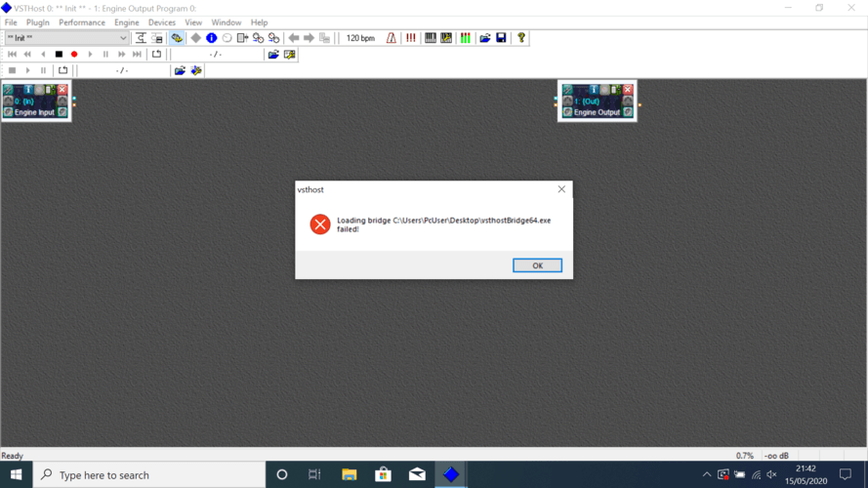Open the Devices menu
Image resolution: width=868 pixels, height=488 pixels.
click(x=162, y=22)
